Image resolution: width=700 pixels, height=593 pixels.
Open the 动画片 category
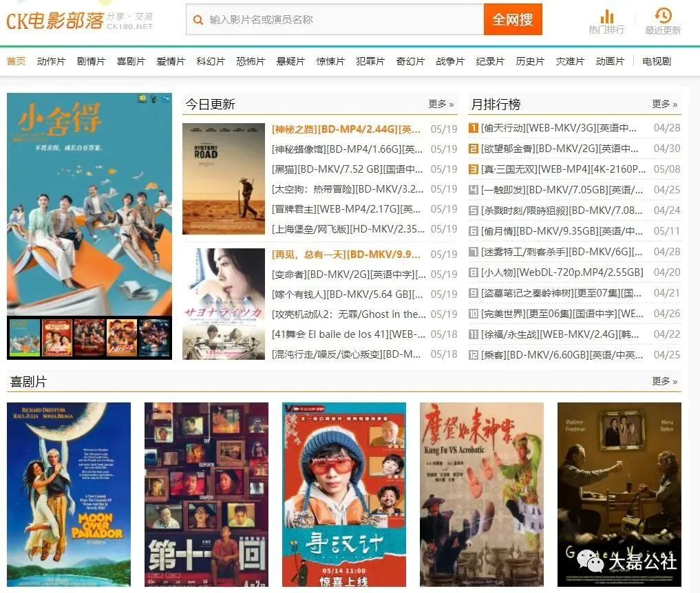coord(611,61)
